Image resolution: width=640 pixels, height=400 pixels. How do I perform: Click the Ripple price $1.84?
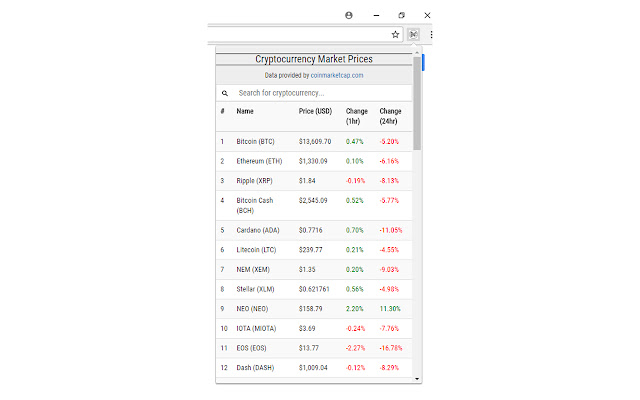pos(307,181)
